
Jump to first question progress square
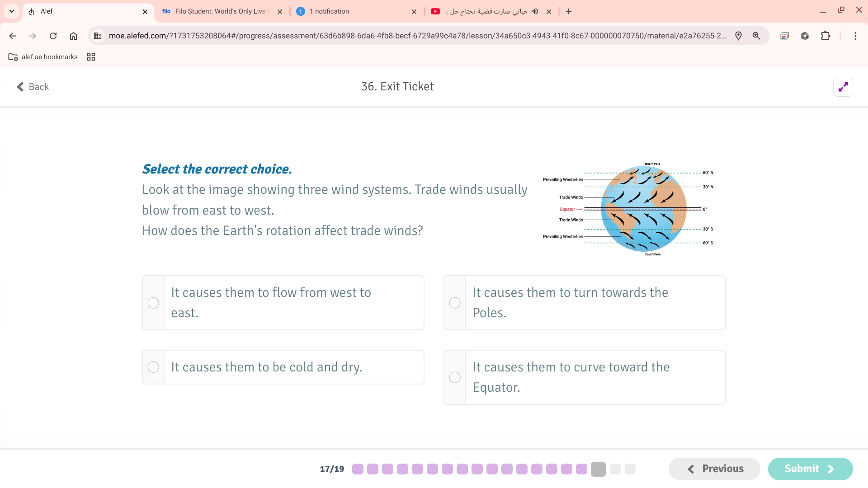[x=358, y=469]
